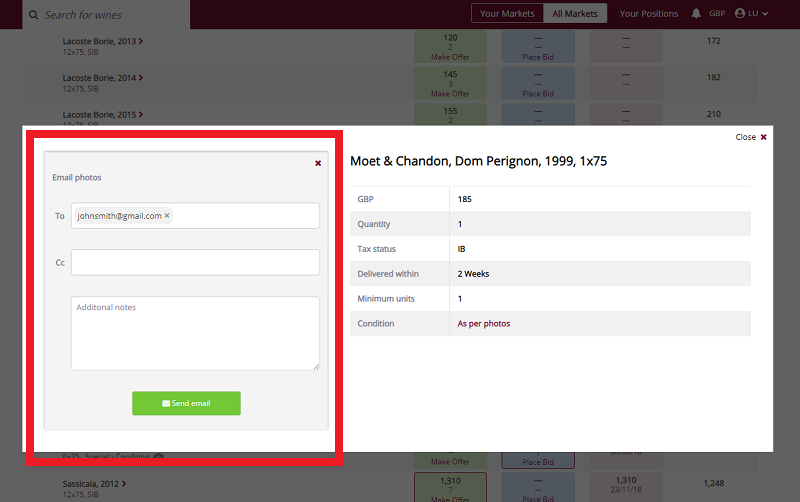The height and width of the screenshot is (502, 800).
Task: Click Make Offer for Lacoste Borie 2013
Action: [x=450, y=57]
